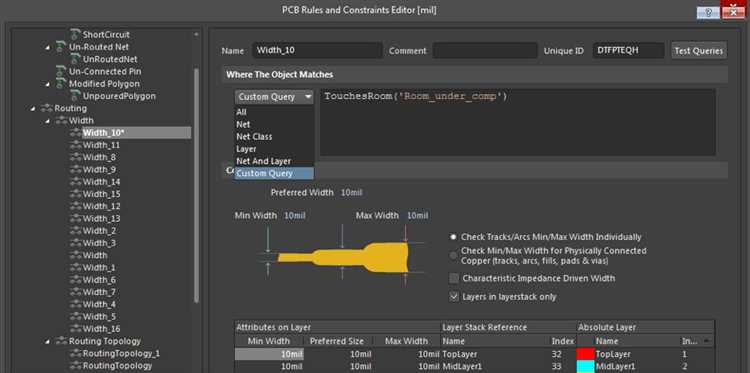Collapse the Un-Routed Net tree node
Image resolution: width=750 pixels, height=373 pixels.
(48, 47)
